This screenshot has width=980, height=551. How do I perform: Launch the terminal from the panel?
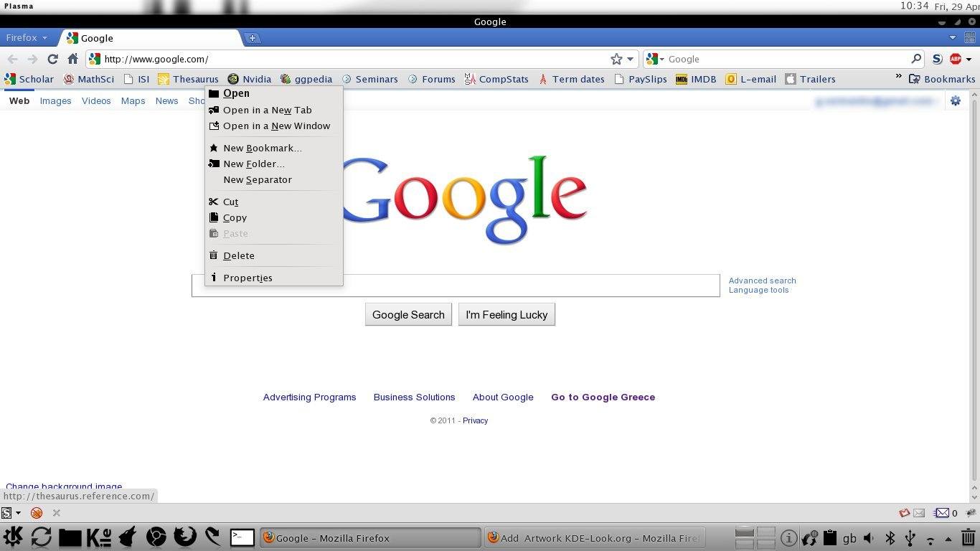tap(242, 537)
